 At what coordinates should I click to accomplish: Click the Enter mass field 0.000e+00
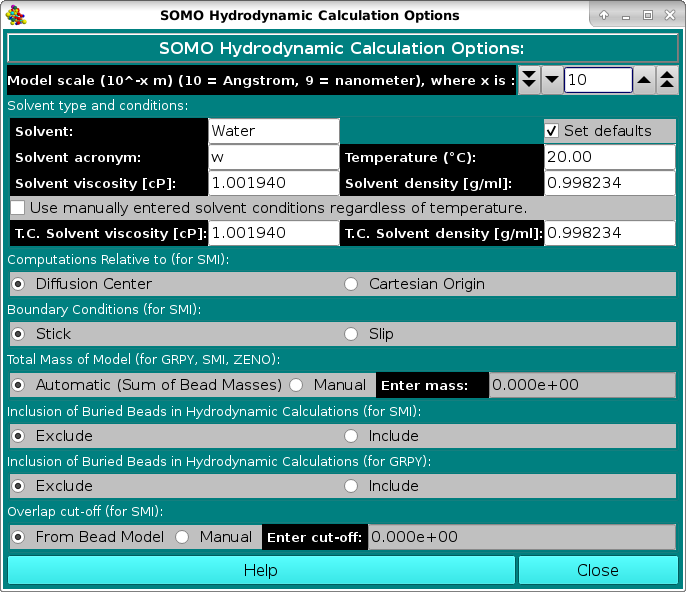pos(582,385)
